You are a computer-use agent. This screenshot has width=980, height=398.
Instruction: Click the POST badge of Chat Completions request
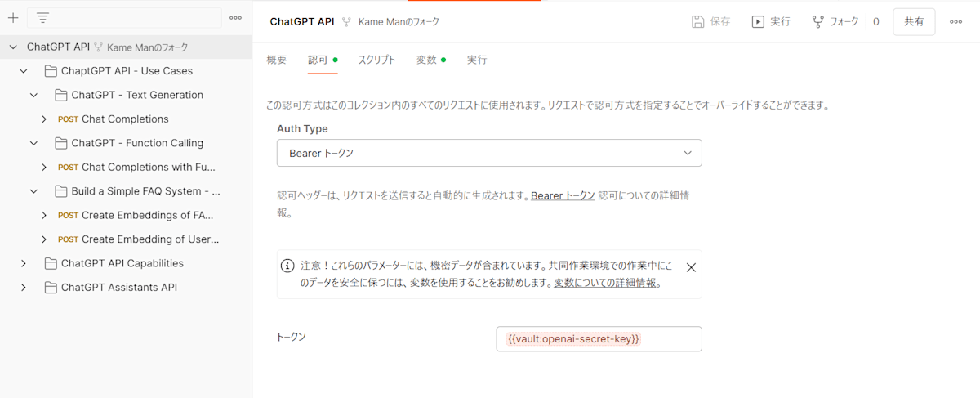(x=68, y=119)
